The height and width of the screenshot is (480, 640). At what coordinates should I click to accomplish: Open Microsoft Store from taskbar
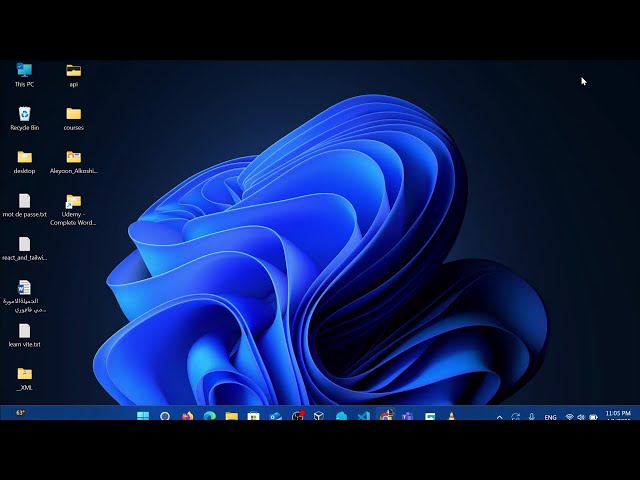(x=253, y=416)
